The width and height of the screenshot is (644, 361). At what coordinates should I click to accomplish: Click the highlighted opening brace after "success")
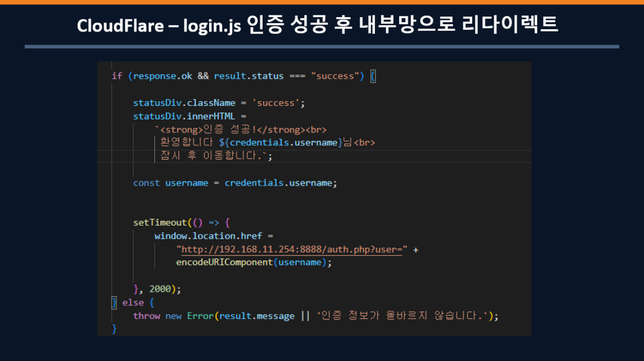click(x=373, y=76)
